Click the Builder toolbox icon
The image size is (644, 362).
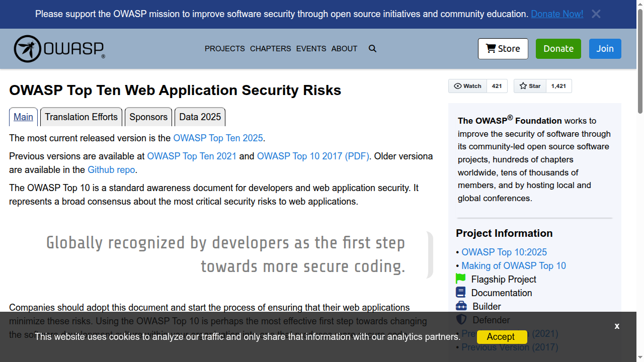(x=461, y=306)
